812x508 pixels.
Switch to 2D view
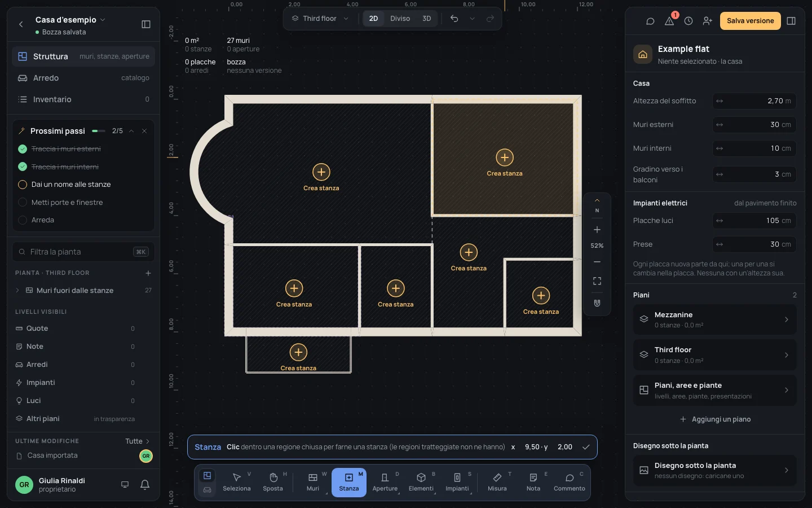373,19
